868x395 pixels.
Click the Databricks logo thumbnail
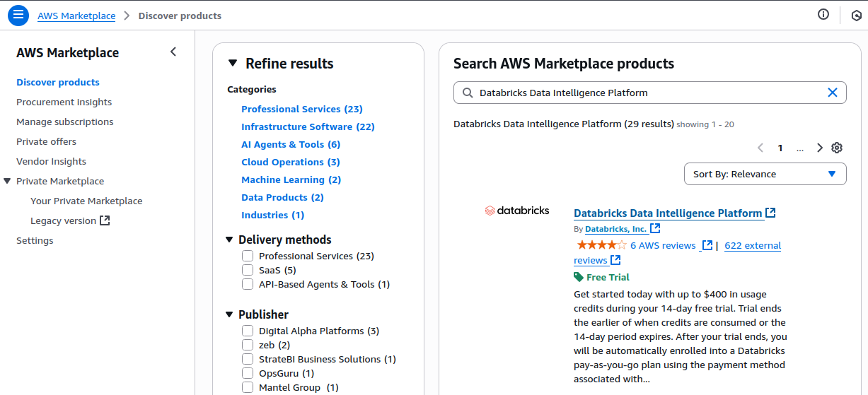point(516,211)
